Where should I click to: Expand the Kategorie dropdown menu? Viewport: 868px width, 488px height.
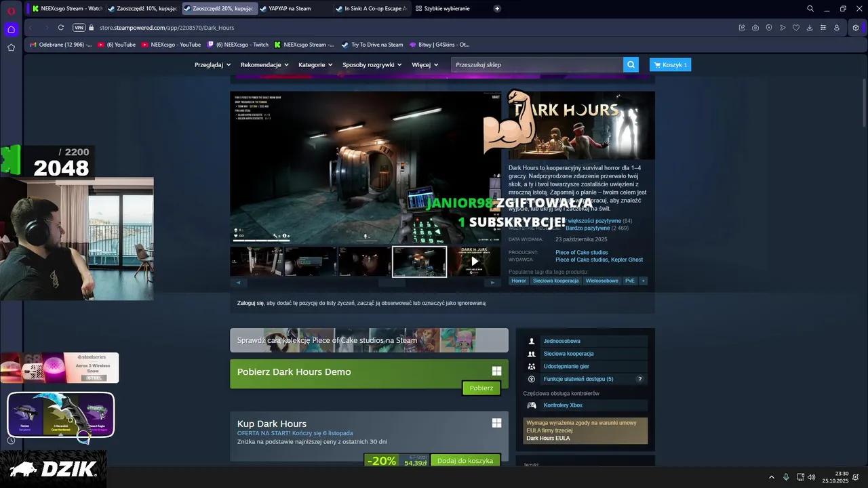[x=315, y=65]
